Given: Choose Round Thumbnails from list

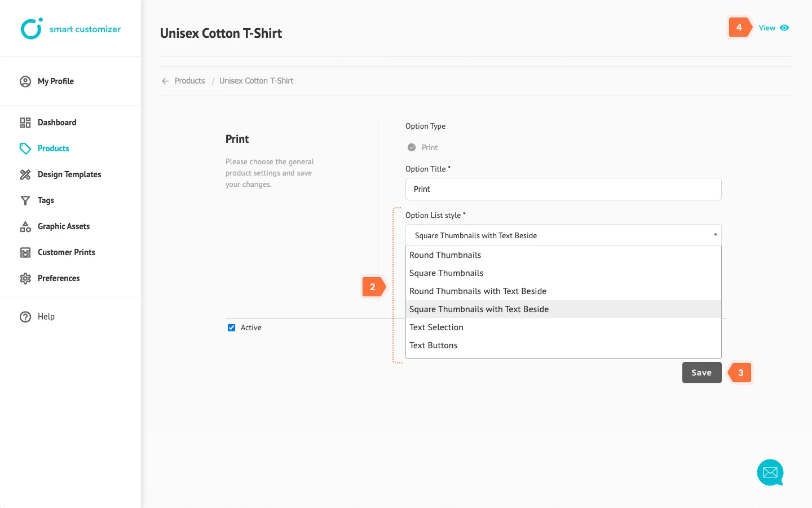Looking at the screenshot, I should pos(563,255).
